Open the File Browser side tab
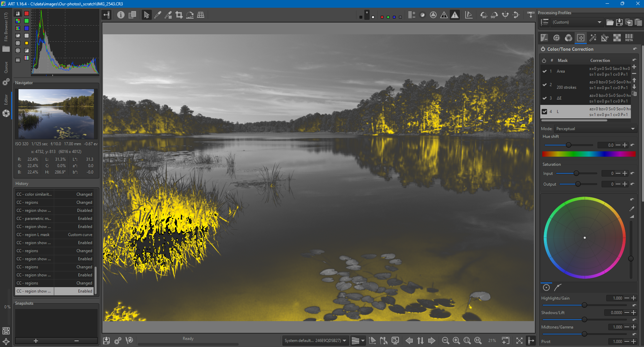644x347 pixels. click(x=6, y=27)
